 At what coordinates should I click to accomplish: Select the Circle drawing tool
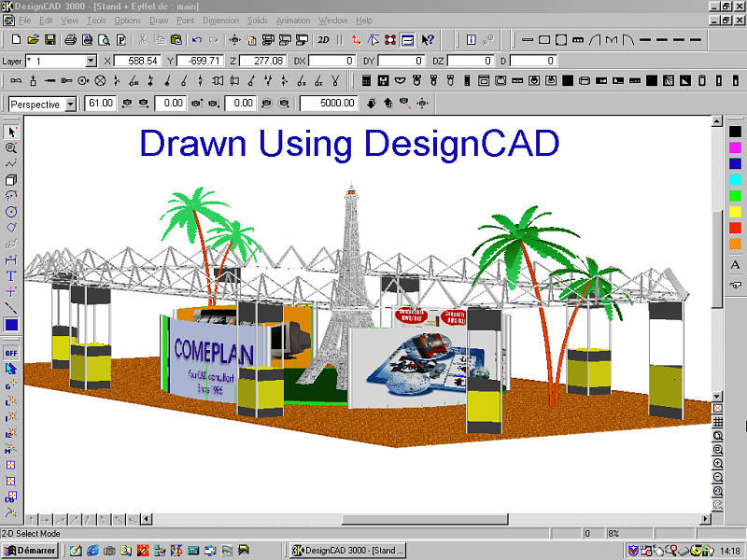pyautogui.click(x=11, y=212)
